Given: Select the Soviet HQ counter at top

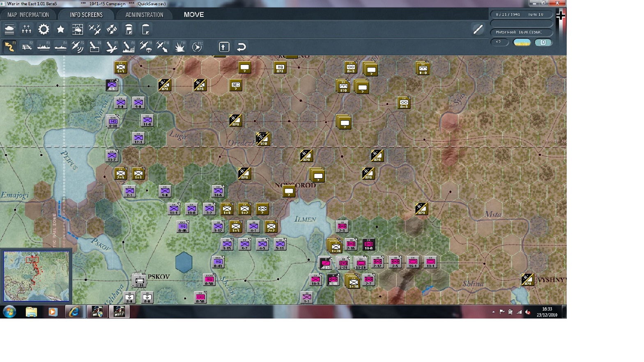Looking at the screenshot, I should point(280,68).
